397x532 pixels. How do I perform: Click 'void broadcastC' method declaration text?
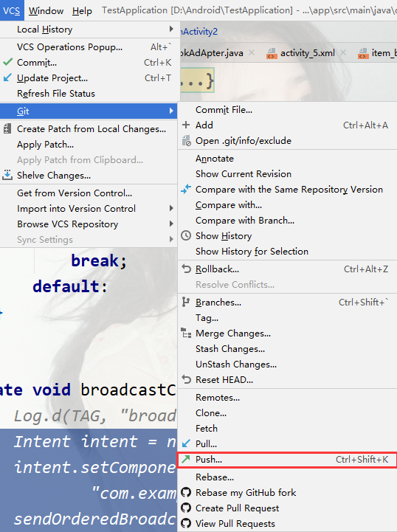point(105,390)
